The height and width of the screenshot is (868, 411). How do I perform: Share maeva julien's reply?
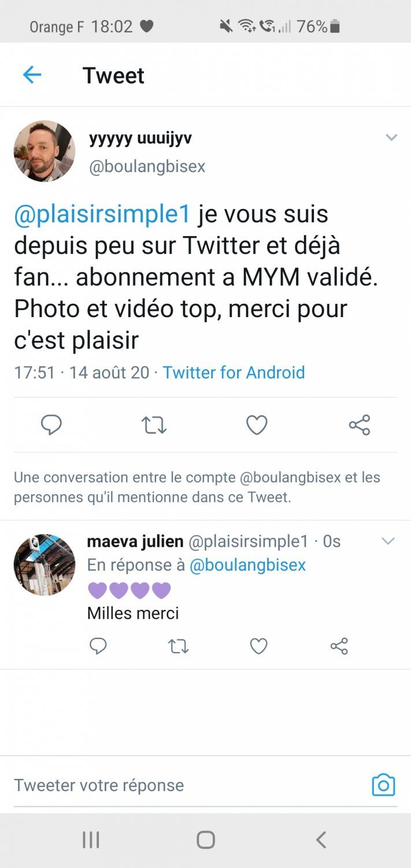pos(339,646)
